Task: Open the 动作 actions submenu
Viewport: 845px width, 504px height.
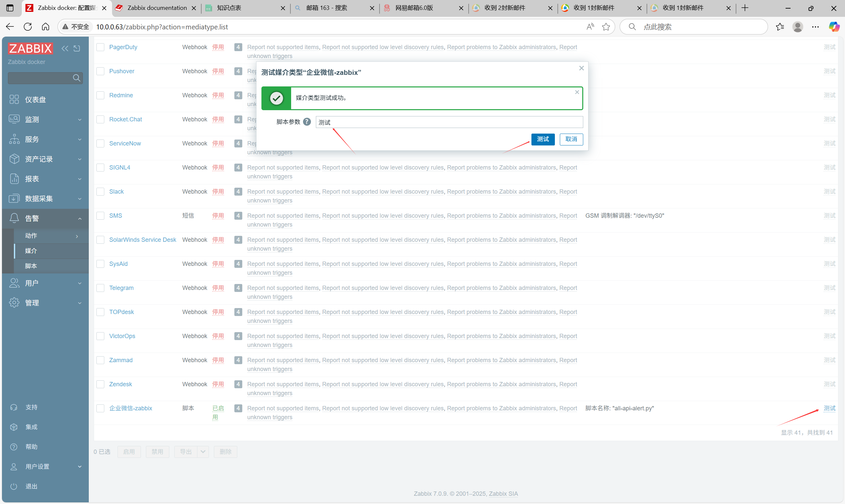Action: [x=51, y=236]
